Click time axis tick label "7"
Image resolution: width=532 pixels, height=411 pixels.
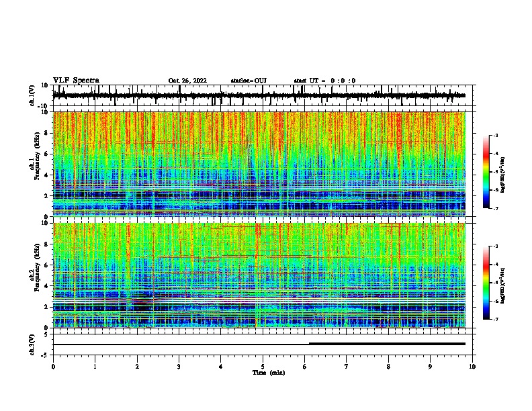(347, 367)
